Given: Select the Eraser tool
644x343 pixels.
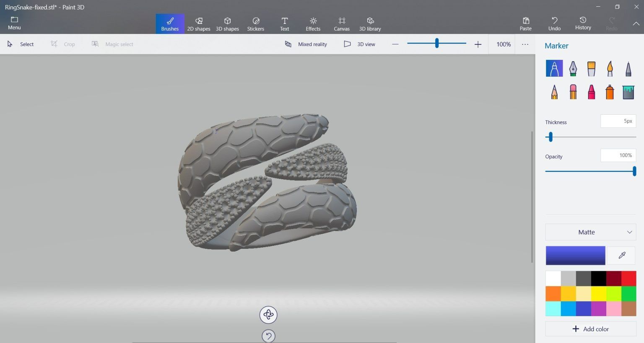Looking at the screenshot, I should (x=573, y=92).
